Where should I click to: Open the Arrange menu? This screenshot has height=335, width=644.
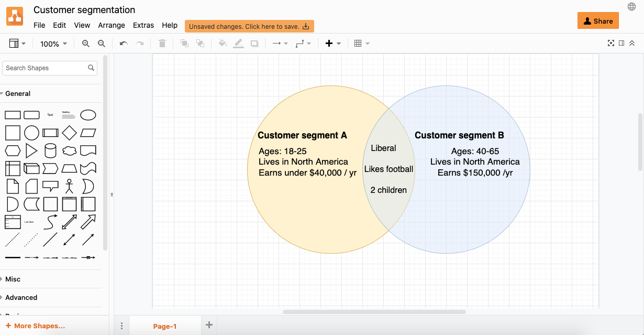coord(112,25)
